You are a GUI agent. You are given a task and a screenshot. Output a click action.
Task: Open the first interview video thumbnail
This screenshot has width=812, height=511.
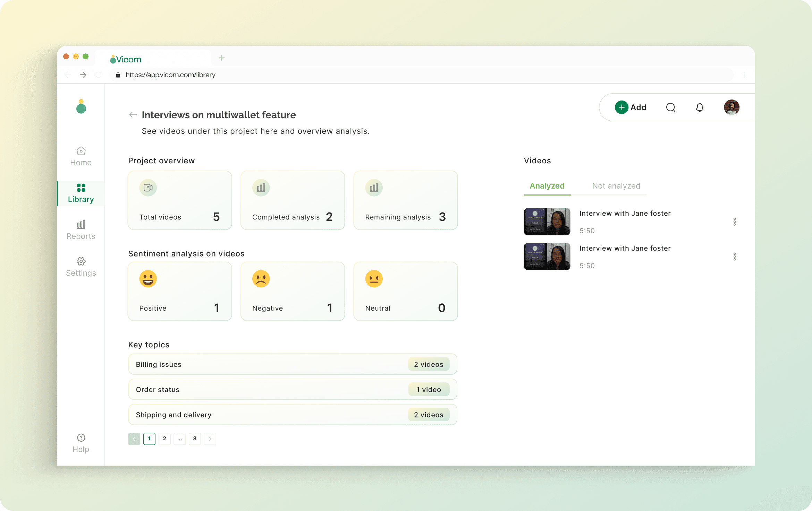pyautogui.click(x=547, y=222)
